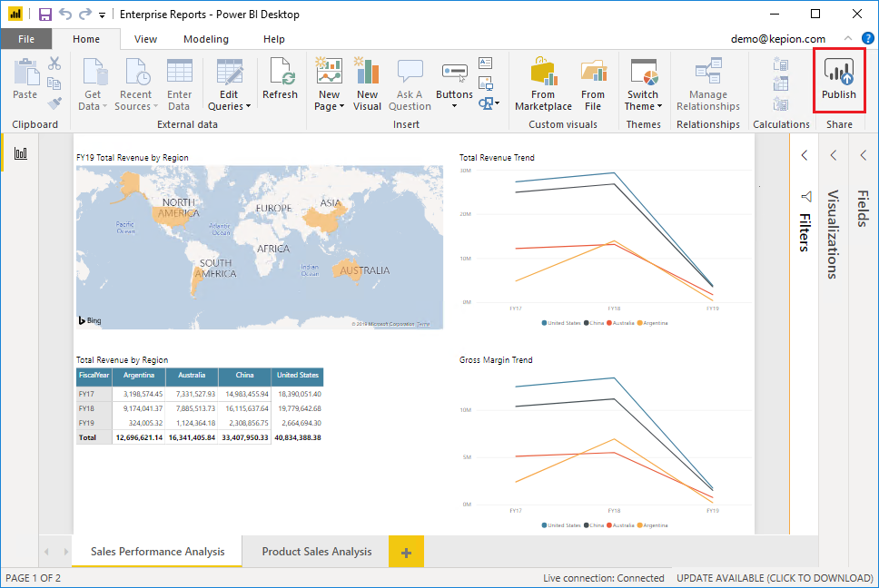Publish the report
The image size is (879, 588).
coord(839,80)
